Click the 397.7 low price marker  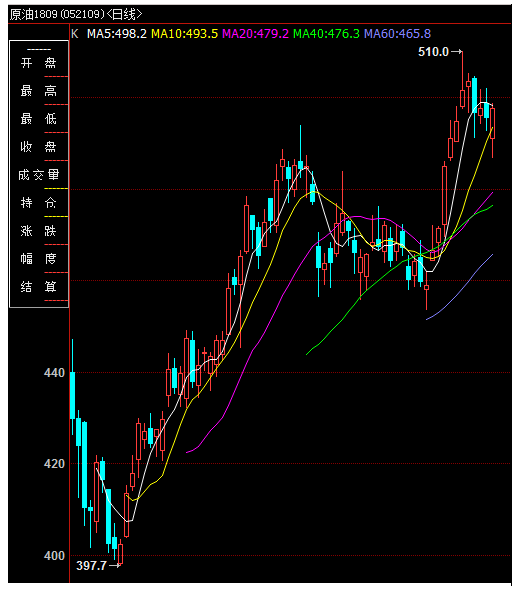92,565
